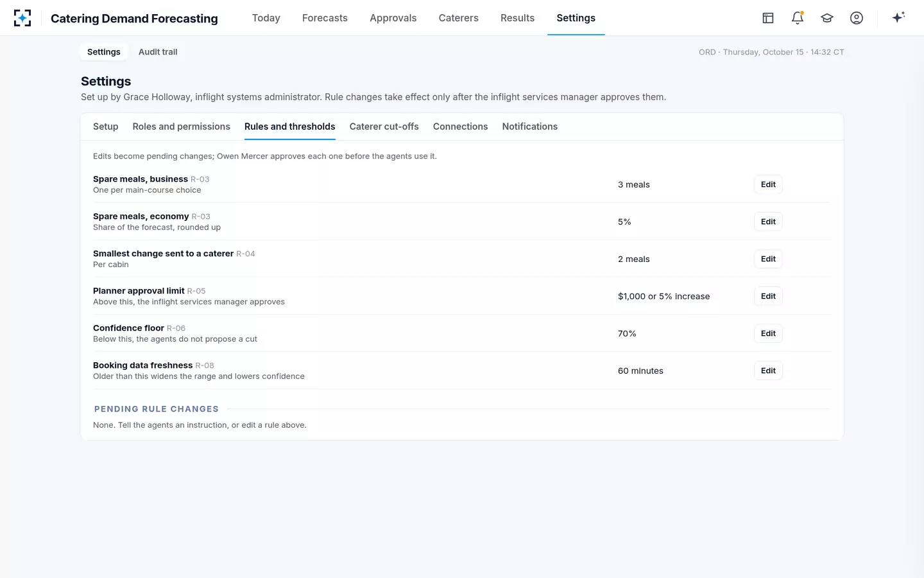Click the 'PENDING RULE CHANGES' heading
This screenshot has width=924, height=578.
[x=157, y=409]
